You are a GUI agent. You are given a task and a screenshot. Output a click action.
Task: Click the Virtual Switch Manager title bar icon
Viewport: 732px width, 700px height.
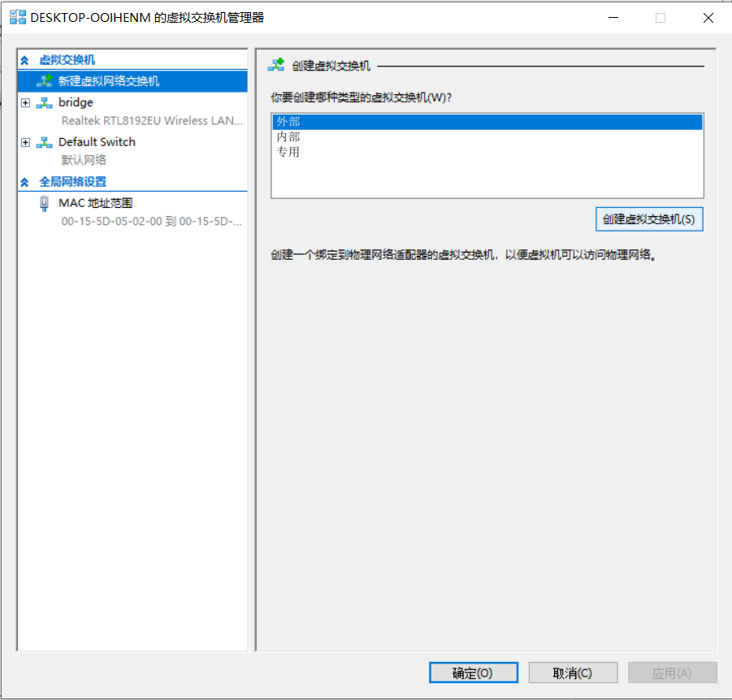tap(17, 17)
